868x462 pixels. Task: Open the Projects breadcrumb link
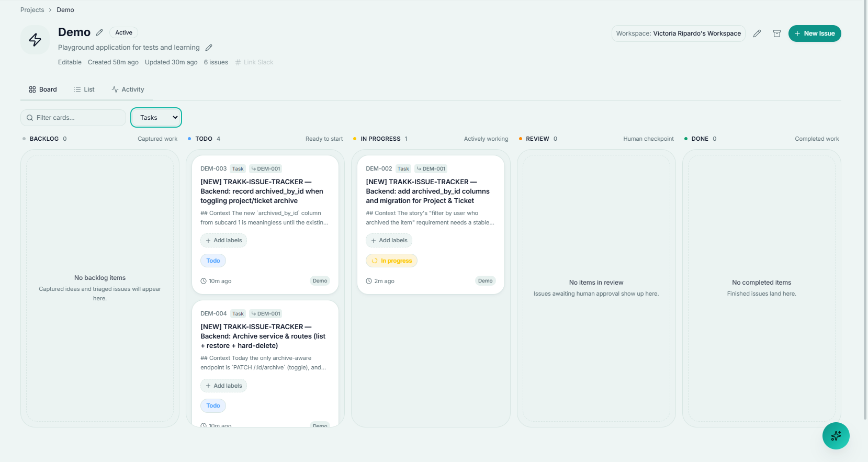[x=32, y=10]
